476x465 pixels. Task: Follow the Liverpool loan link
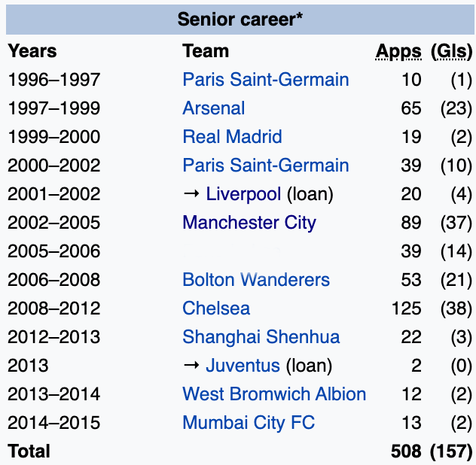click(x=243, y=194)
